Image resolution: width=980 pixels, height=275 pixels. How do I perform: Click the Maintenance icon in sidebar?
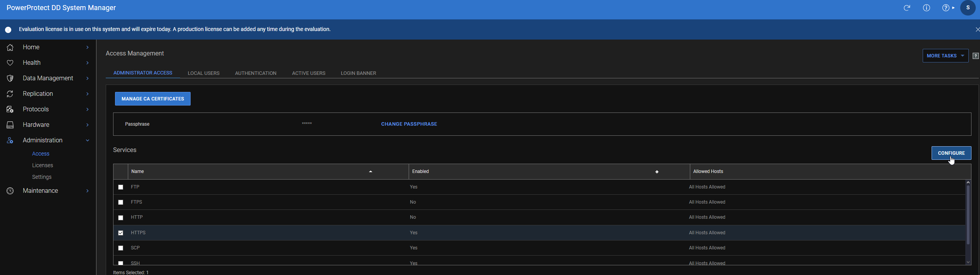10,191
